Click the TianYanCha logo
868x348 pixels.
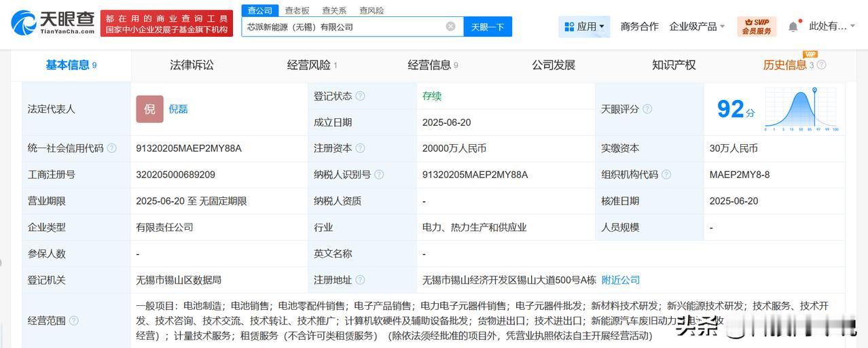pos(53,23)
